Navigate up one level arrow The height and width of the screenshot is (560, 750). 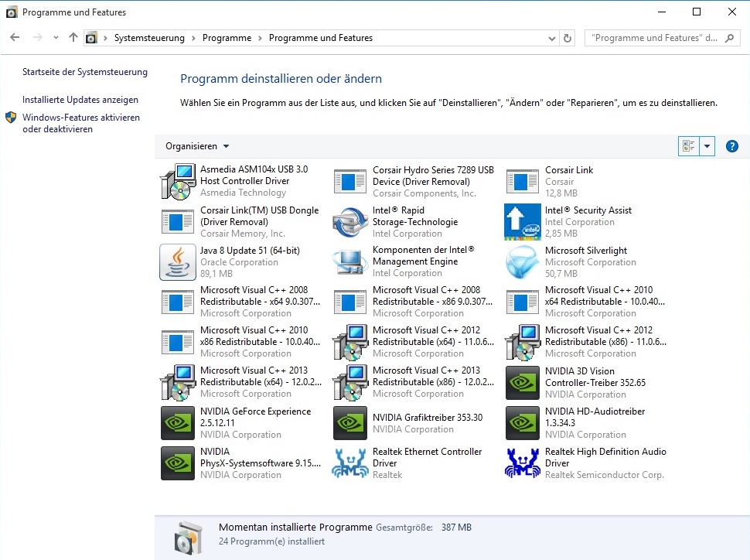pyautogui.click(x=73, y=37)
